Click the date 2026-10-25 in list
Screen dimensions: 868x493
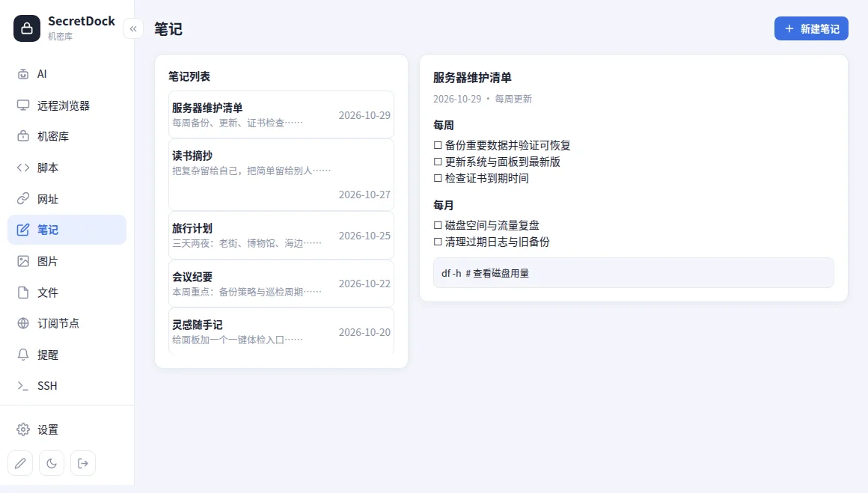click(364, 236)
